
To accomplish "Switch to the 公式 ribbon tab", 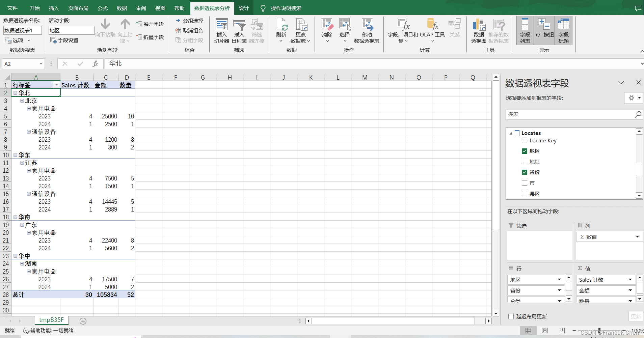I will pos(103,8).
